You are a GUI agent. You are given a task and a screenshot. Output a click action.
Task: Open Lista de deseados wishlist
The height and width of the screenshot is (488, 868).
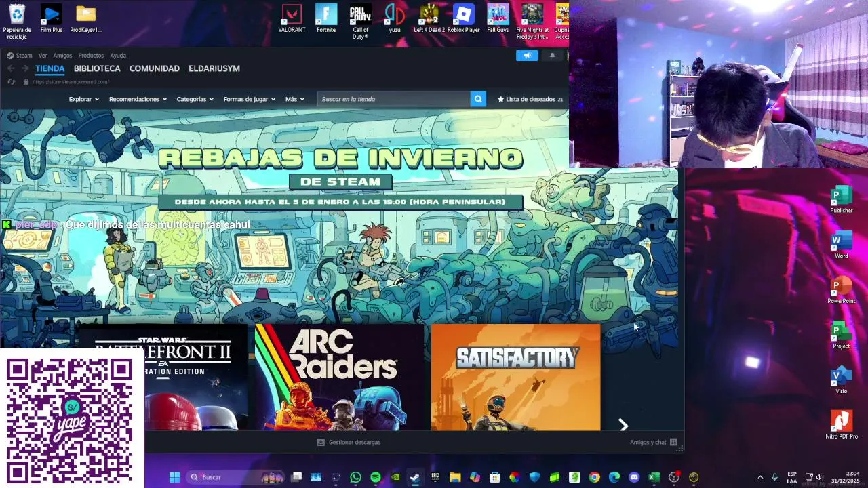pyautogui.click(x=530, y=99)
